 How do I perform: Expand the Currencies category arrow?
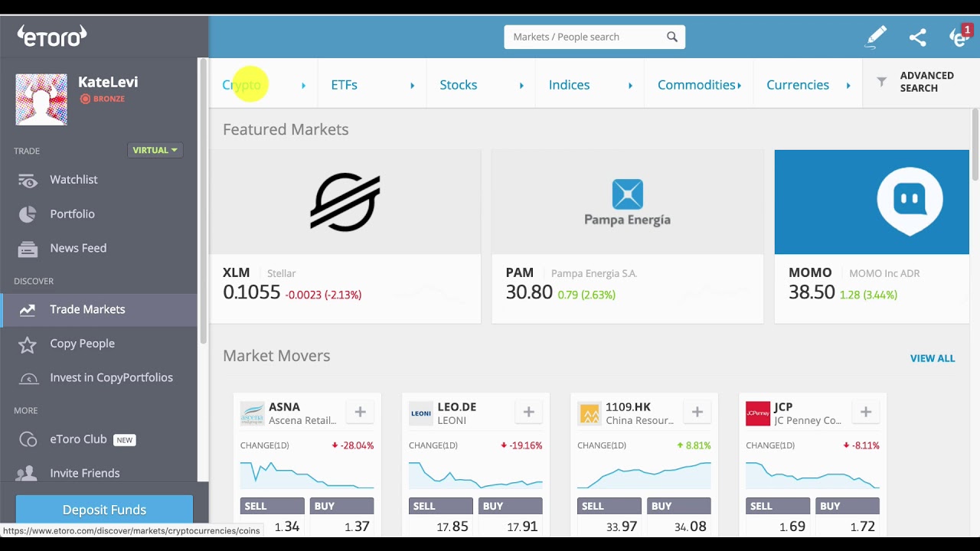(x=848, y=85)
